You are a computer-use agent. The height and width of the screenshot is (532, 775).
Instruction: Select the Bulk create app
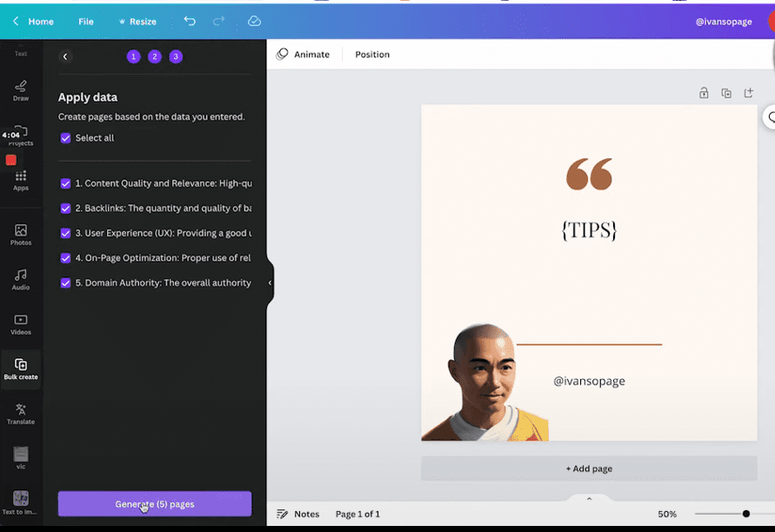pyautogui.click(x=21, y=369)
